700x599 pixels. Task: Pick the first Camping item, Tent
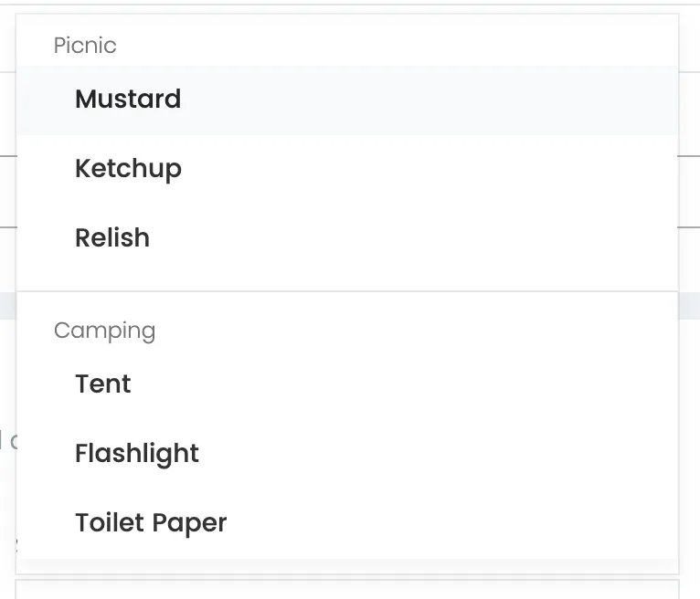(x=347, y=384)
